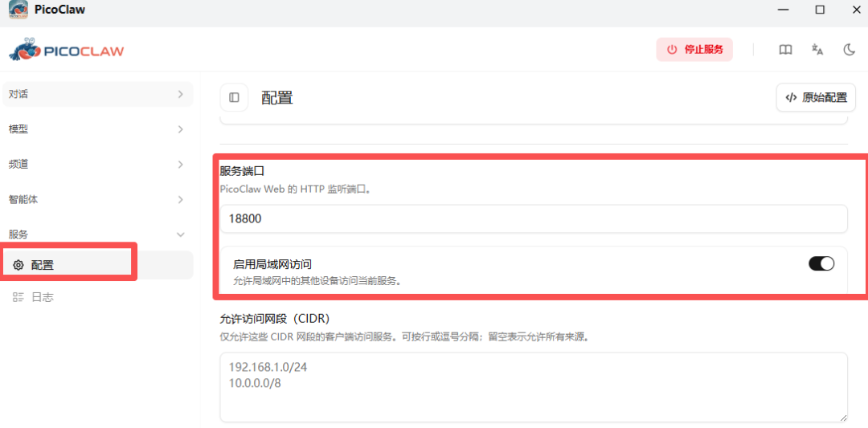Click the list icon beside 日志
The width and height of the screenshot is (868, 428).
click(18, 297)
